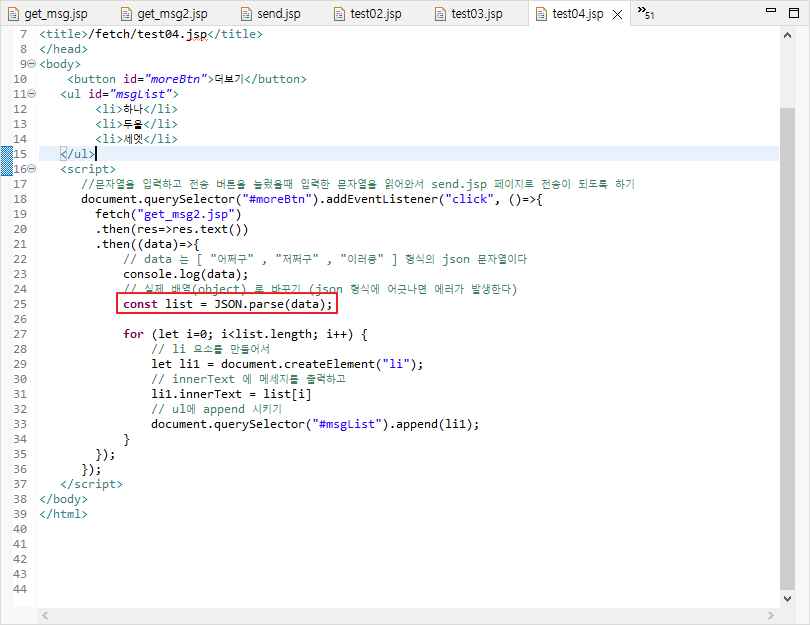Image resolution: width=810 pixels, height=625 pixels.
Task: Click the get_msg.jsp file icon
Action: click(13, 14)
